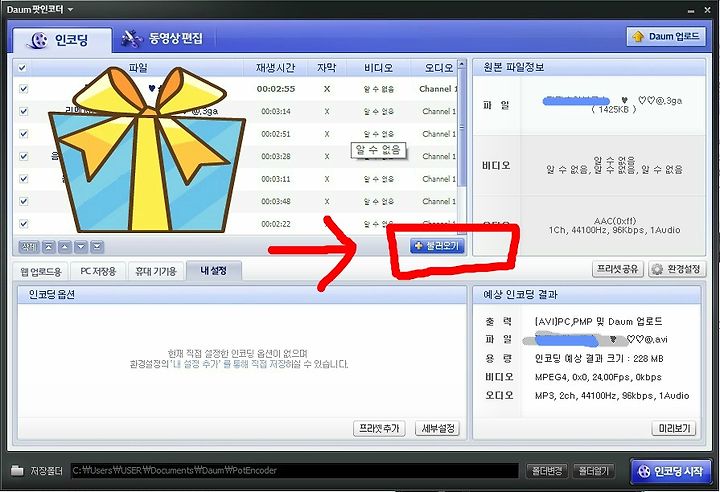Click the 원본 파일정보 panel header
This screenshot has width=720, height=492.
tap(589, 68)
